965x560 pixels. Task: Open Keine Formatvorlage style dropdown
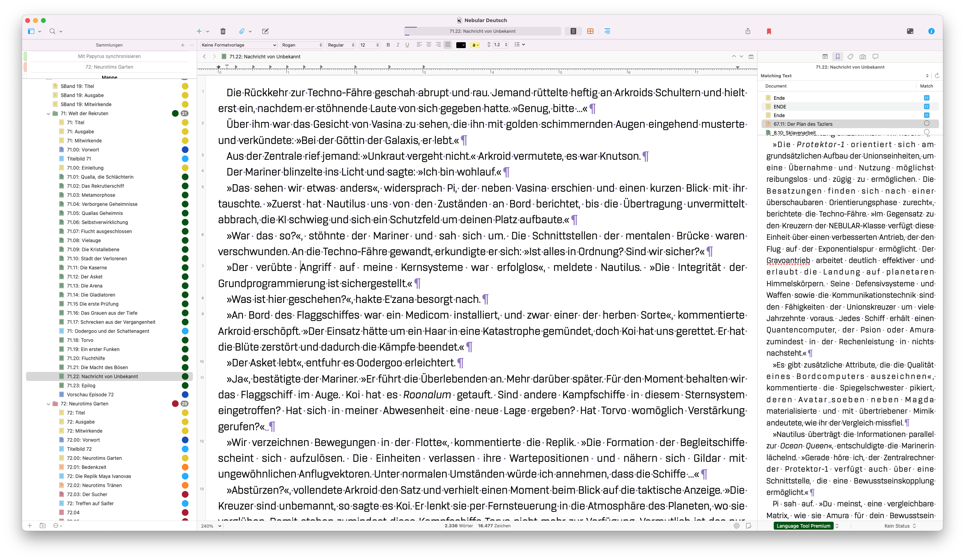239,45
